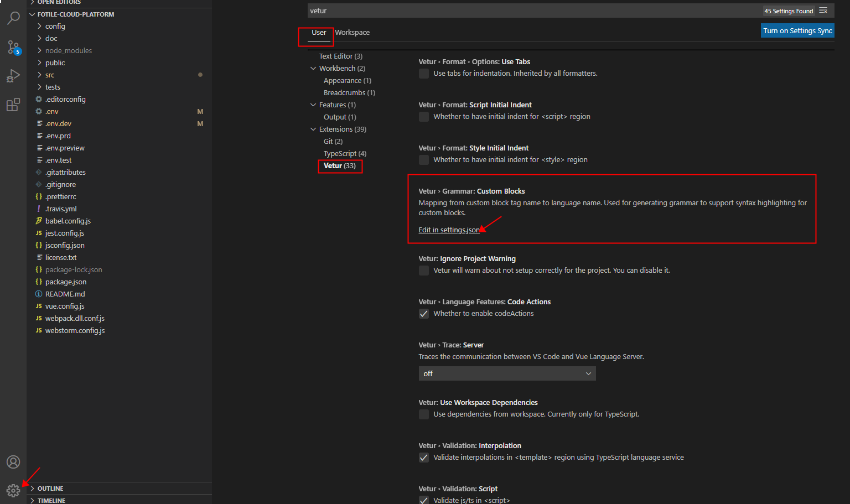Enable Style Initial Indent checkbox
Viewport: 850px width, 504px height.
click(424, 160)
